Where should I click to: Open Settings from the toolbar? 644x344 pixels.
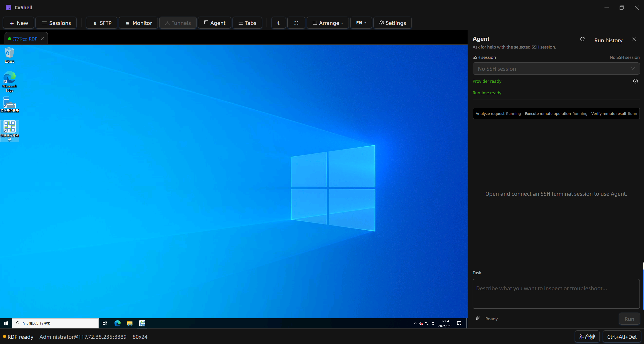(393, 23)
